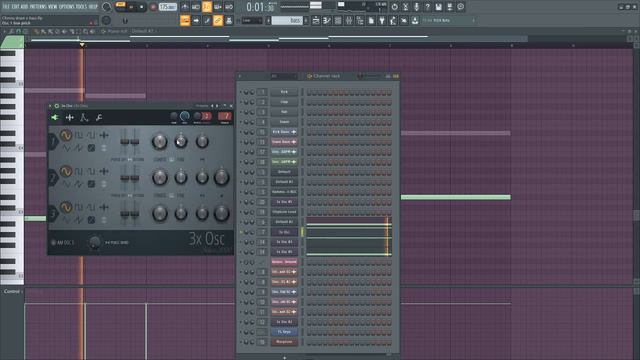Viewport: 640px width, 360px height.
Task: Click the transport stop button
Action: coord(142,7)
